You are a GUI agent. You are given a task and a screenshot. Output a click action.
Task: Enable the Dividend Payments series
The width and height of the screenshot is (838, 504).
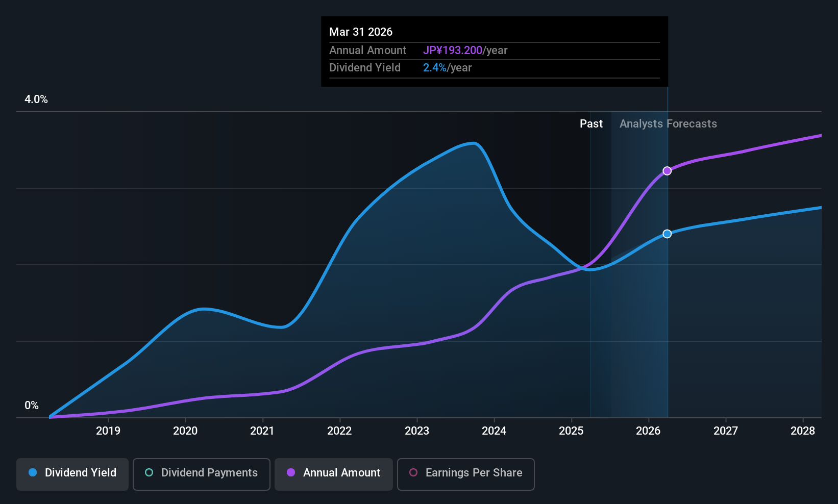click(202, 474)
